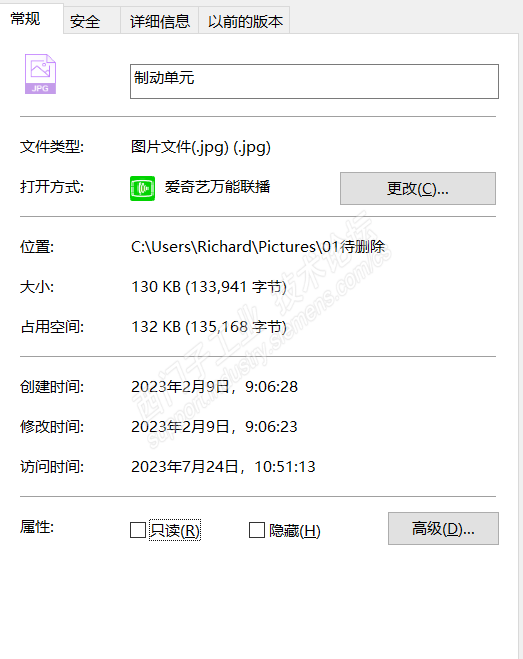Click the 访问时间 timestamp value

[223, 467]
